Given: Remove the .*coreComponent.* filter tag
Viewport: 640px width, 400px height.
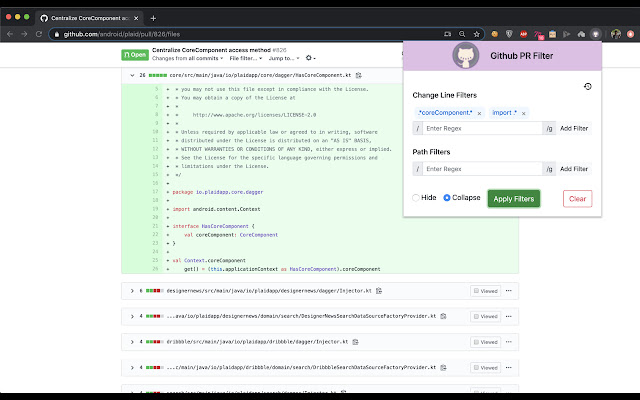Looking at the screenshot, I should pyautogui.click(x=479, y=114).
